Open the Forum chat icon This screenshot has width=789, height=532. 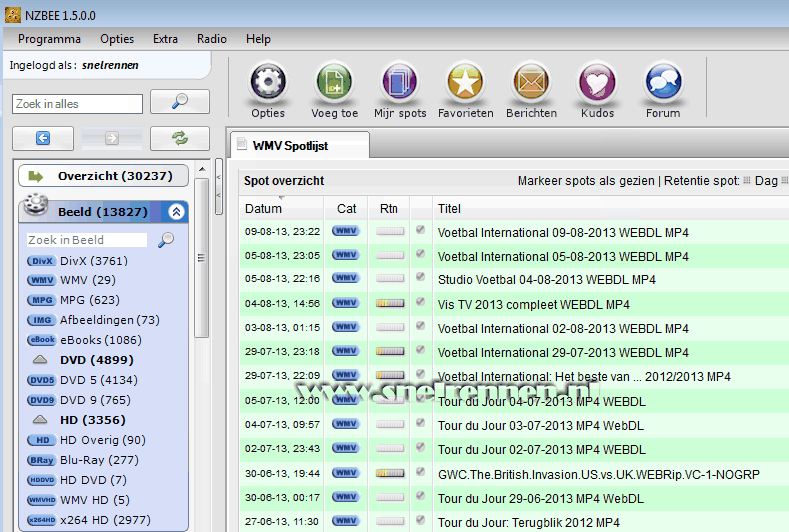coord(663,82)
